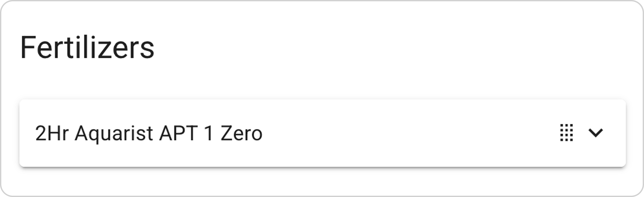The width and height of the screenshot is (644, 197).
Task: Select the 2Hr Aquarist APT 1 Zero label
Action: coord(149,133)
